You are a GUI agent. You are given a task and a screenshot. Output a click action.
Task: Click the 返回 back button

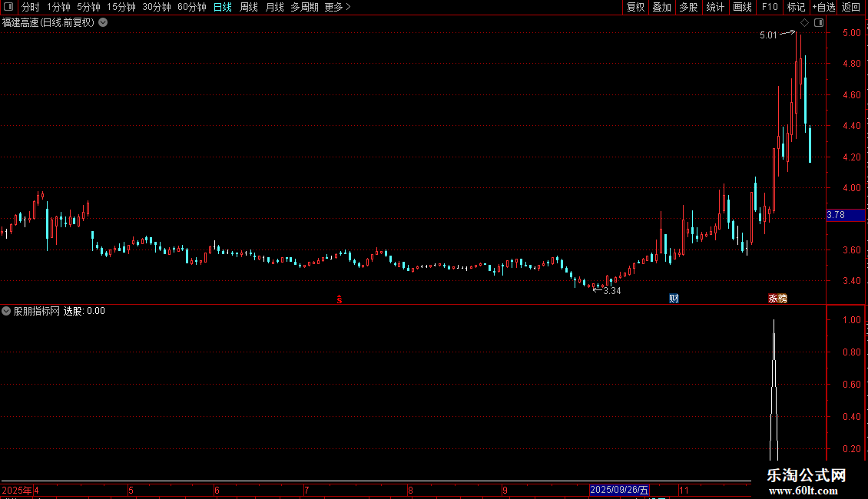coord(851,7)
